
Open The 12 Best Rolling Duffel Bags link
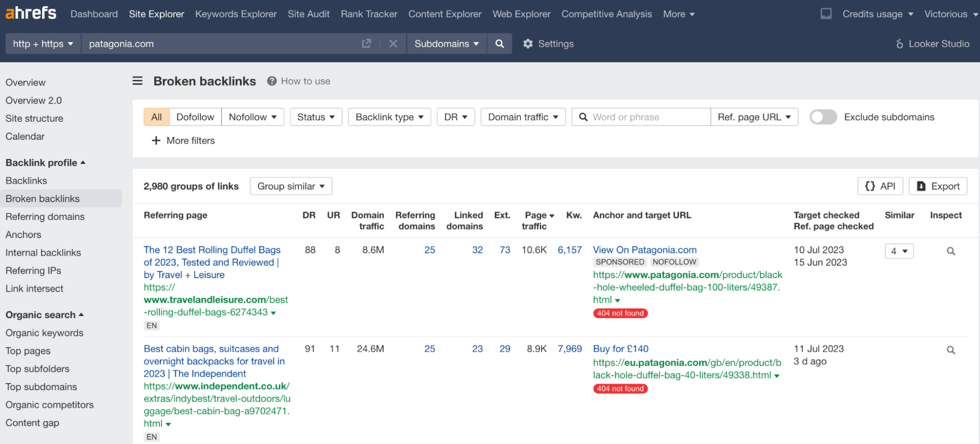[x=212, y=262]
